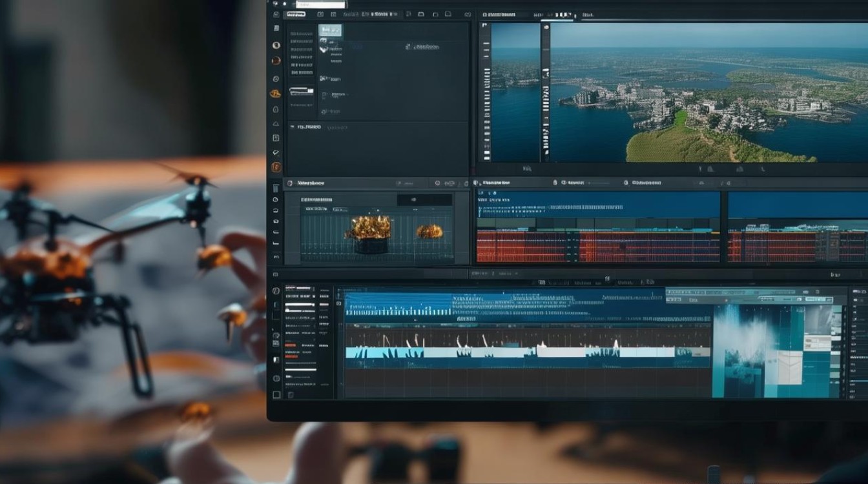Click the white slider bar in left timeline list

point(300,304)
